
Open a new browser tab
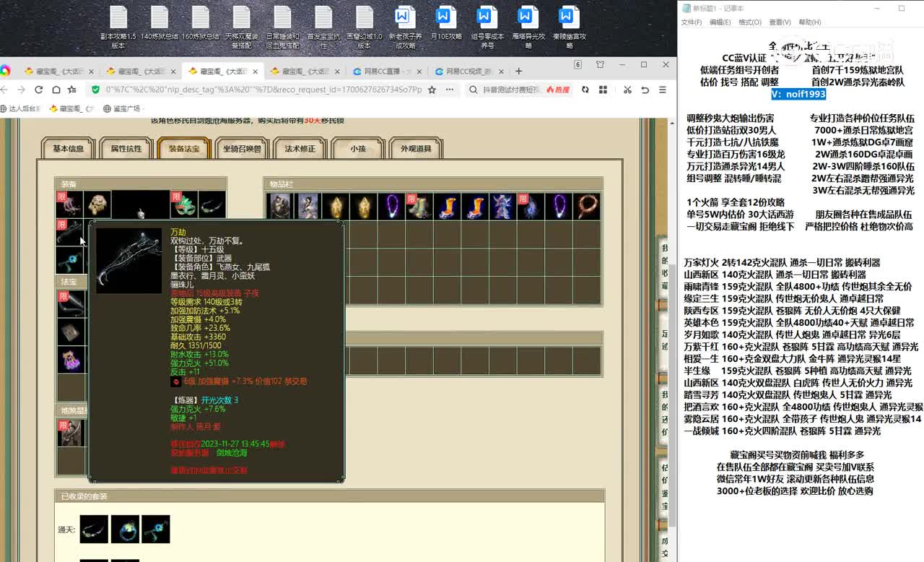tap(518, 71)
